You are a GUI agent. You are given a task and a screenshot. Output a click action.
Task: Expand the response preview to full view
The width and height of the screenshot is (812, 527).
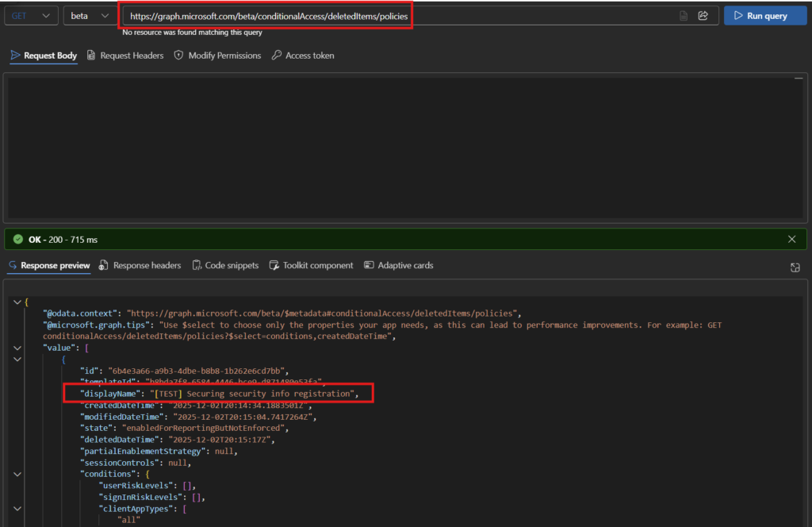coord(795,268)
